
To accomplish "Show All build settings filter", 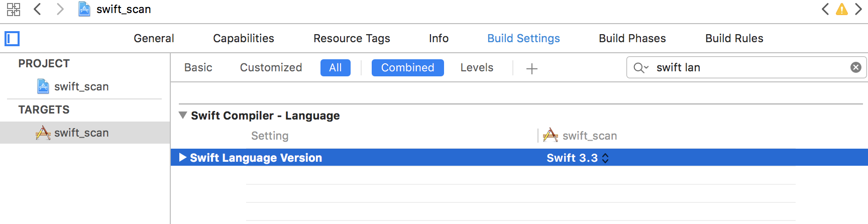I will click(x=335, y=68).
